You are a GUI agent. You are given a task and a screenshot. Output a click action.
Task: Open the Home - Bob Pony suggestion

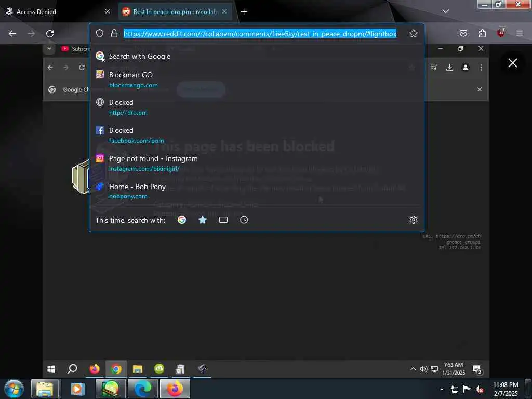(257, 191)
